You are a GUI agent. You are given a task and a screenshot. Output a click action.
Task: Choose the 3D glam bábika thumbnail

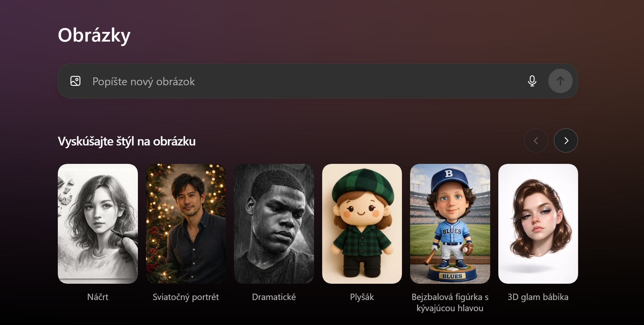538,223
